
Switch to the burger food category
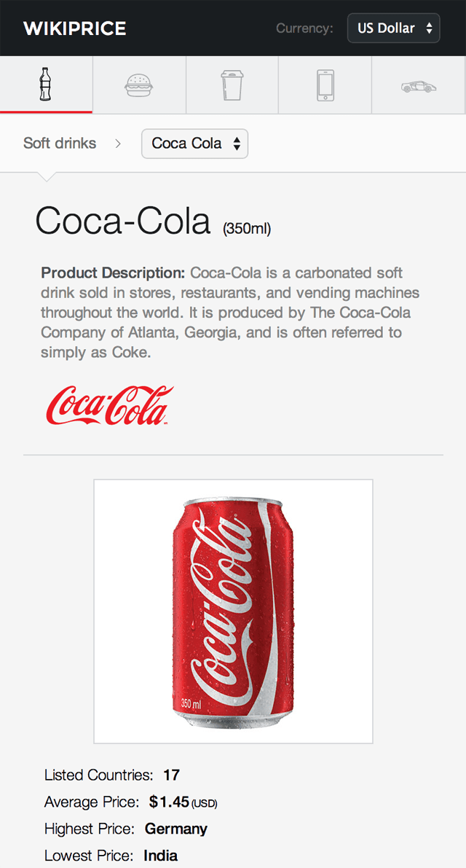[139, 85]
